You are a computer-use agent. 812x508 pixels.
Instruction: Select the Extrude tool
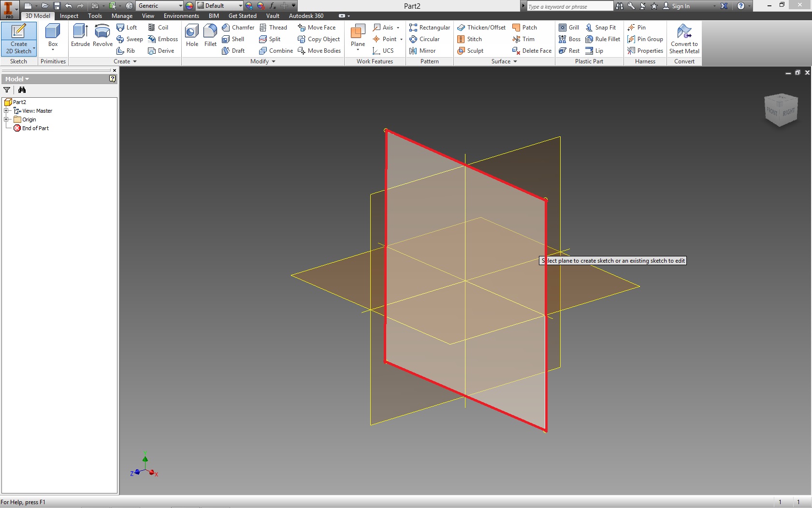(x=80, y=36)
